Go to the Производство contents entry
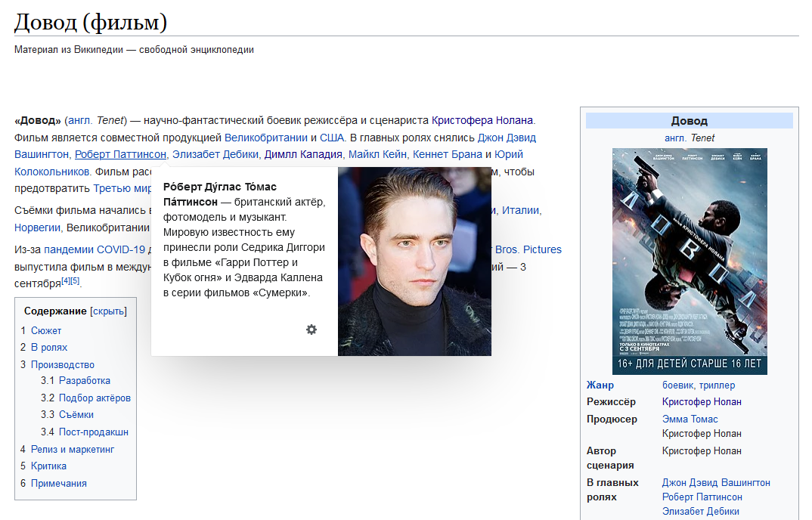 (x=63, y=364)
